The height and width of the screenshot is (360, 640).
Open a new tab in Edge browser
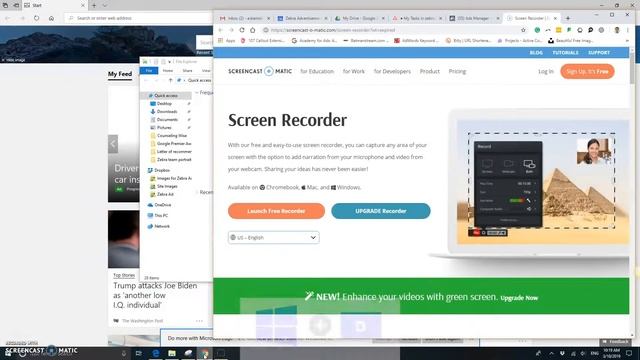(x=94, y=5)
